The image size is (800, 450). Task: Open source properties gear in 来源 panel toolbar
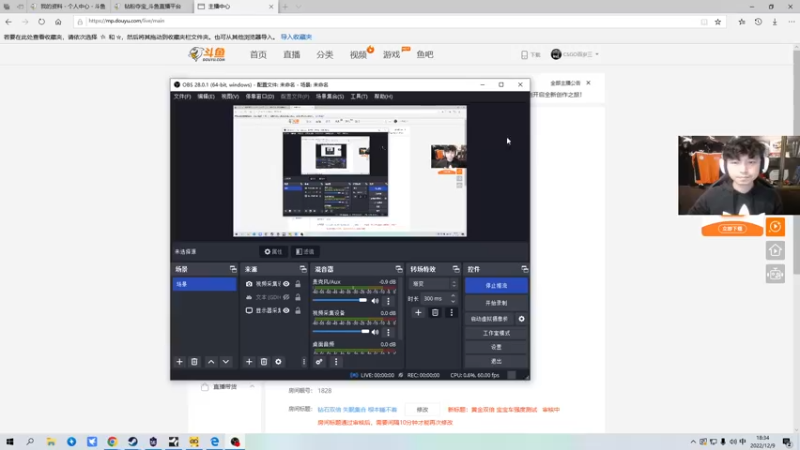[x=278, y=362]
